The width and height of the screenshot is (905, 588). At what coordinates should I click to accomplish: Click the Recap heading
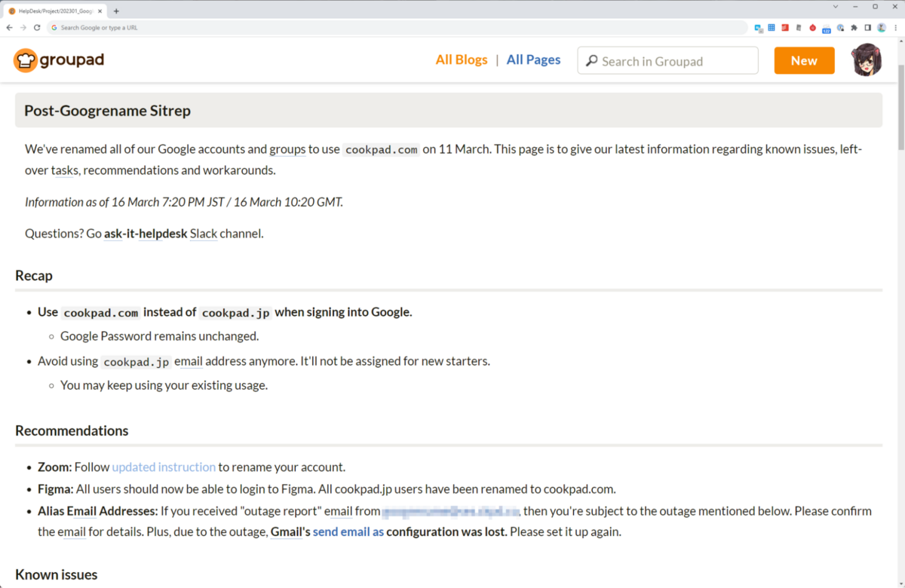pos(34,275)
